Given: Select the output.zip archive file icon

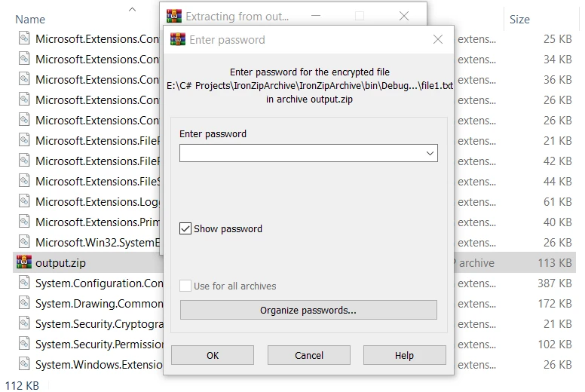Looking at the screenshot, I should (x=24, y=263).
